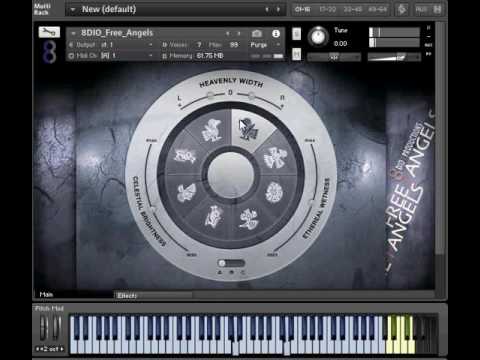Open instrument edit mode with wrench icon
The width and height of the screenshot is (480, 360).
pos(49,32)
